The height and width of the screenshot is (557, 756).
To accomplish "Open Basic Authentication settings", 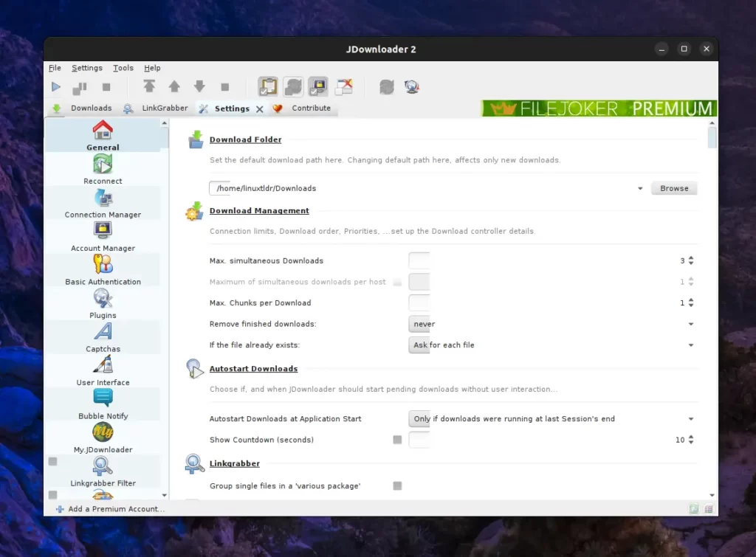I will (x=103, y=270).
